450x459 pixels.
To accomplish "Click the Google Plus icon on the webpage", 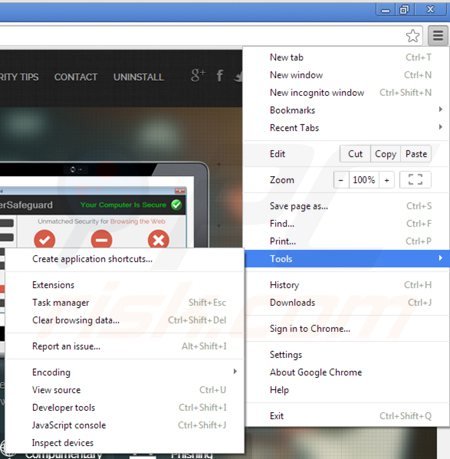I will pyautogui.click(x=198, y=75).
